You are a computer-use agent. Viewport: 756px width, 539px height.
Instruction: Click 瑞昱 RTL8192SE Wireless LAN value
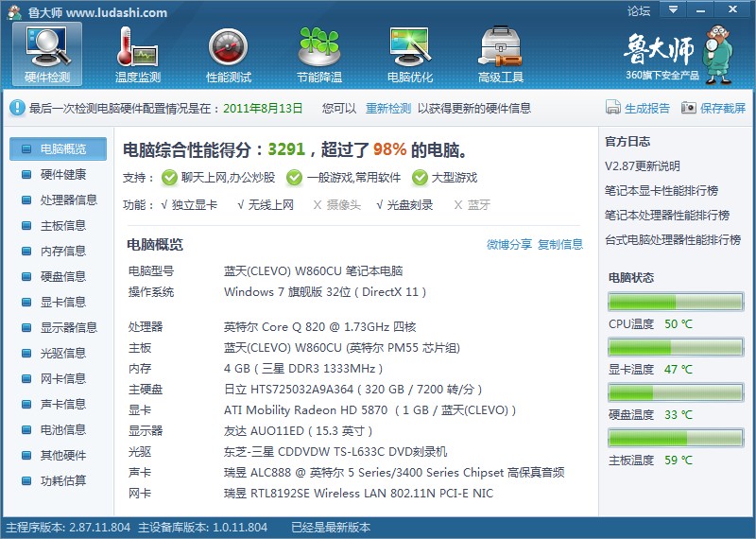click(x=358, y=494)
